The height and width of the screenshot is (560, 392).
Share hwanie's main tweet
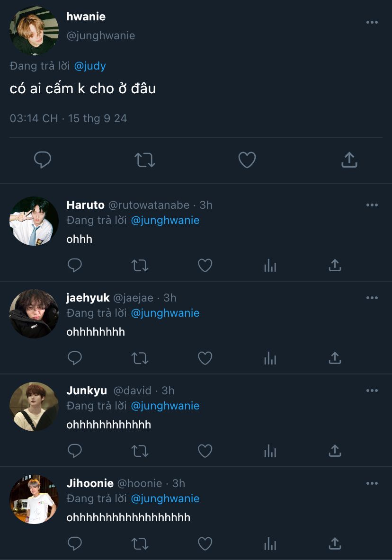[349, 160]
